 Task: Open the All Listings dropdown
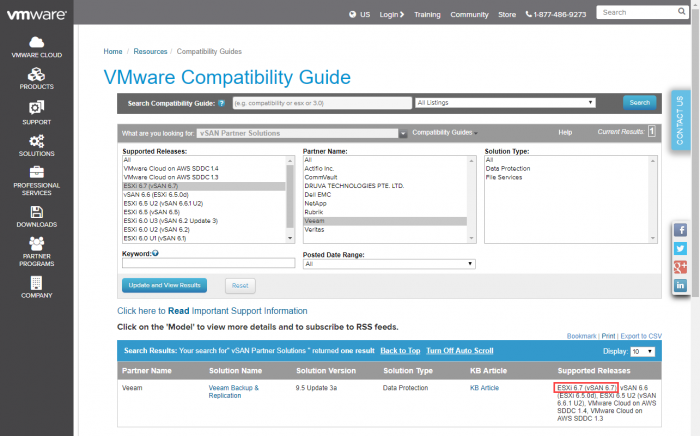point(505,103)
